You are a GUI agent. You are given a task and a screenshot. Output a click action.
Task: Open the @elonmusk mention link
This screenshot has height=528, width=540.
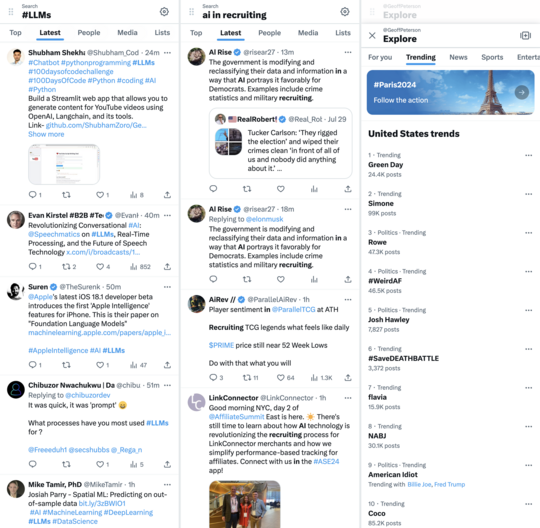[264, 219]
